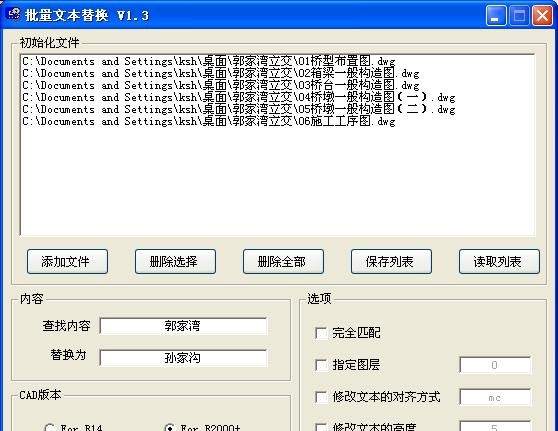Viewport: 558px width, 431px height.
Task: Click the text height field showing 5
Action: (x=495, y=426)
